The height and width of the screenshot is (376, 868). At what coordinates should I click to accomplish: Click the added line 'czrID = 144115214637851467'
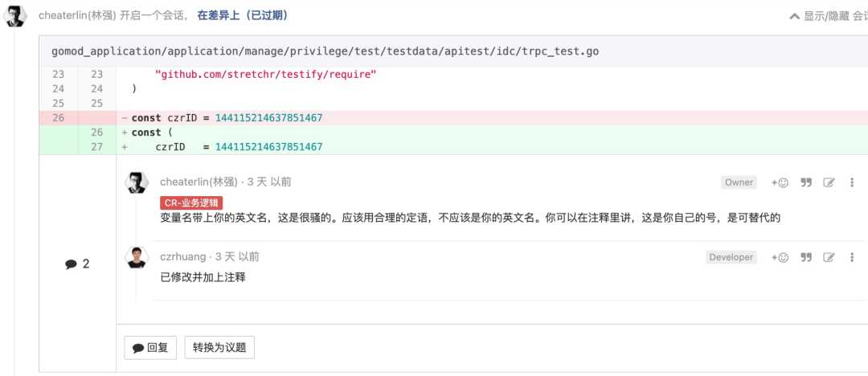240,147
